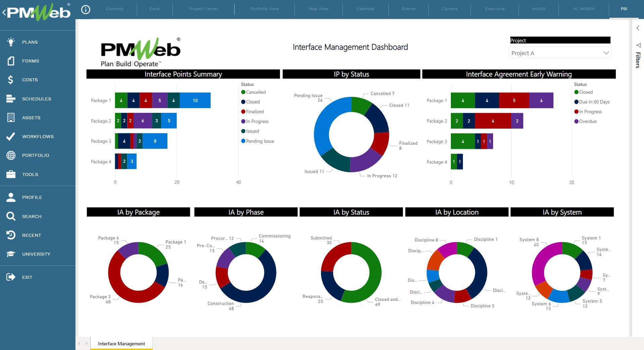
Task: Select the Workflows checkmark icon
Action: tap(11, 136)
